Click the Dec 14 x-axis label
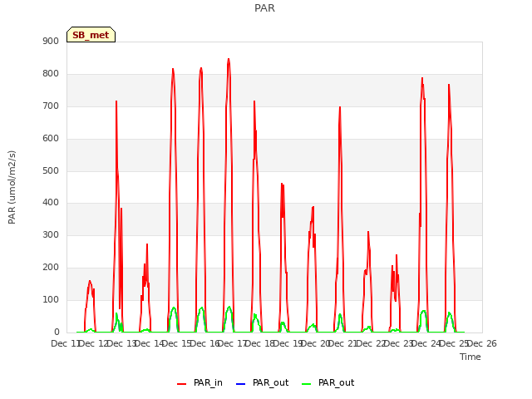 pos(150,343)
